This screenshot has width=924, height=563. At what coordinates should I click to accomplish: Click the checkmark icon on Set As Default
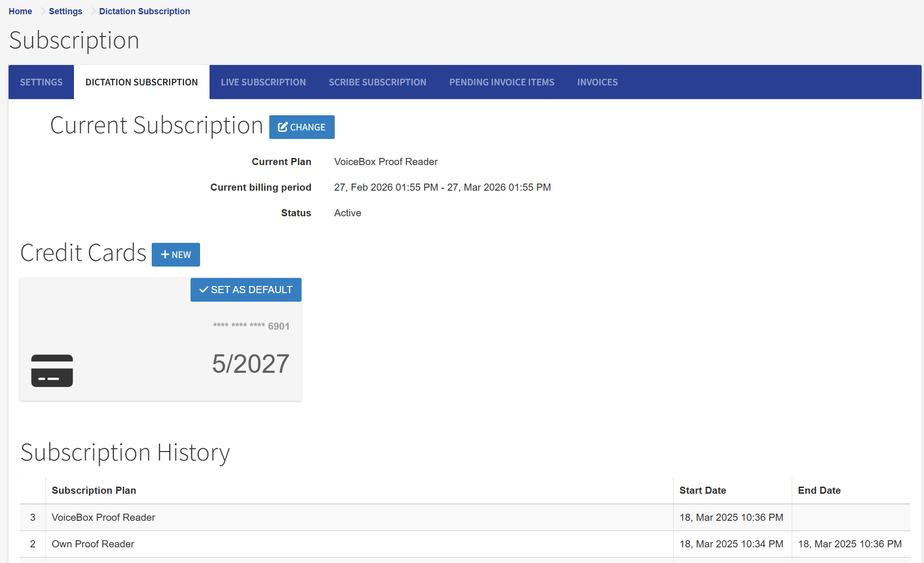pyautogui.click(x=204, y=290)
